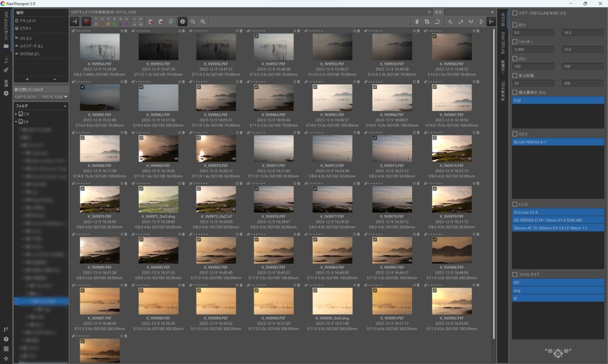This screenshot has height=364, width=608.
Task: Select RICOH PENTAX K-1 camera entry
Action: click(x=558, y=143)
